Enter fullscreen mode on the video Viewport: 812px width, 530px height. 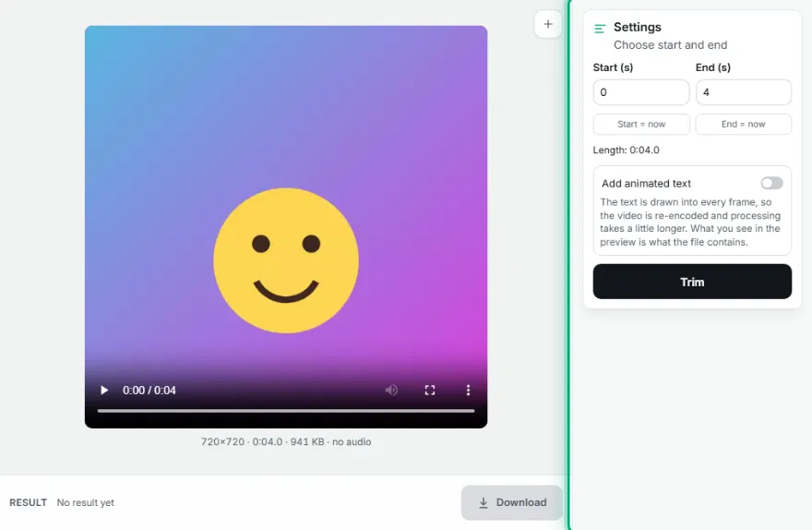point(430,391)
